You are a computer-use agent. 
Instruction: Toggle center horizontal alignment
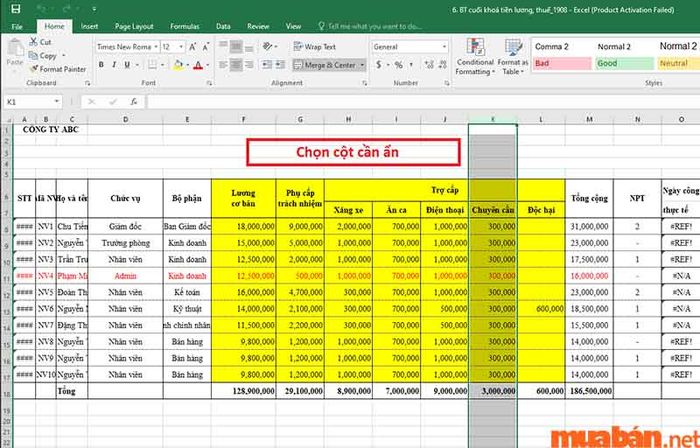point(236,65)
